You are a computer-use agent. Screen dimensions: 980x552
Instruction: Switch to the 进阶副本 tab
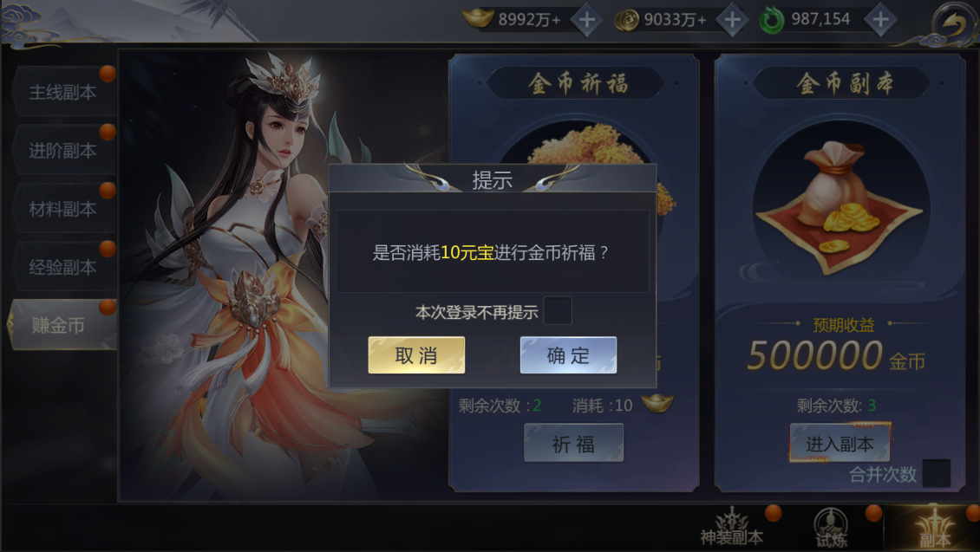tap(62, 151)
